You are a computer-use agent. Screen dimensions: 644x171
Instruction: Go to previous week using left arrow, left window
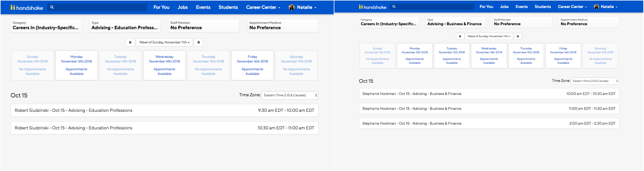point(130,42)
